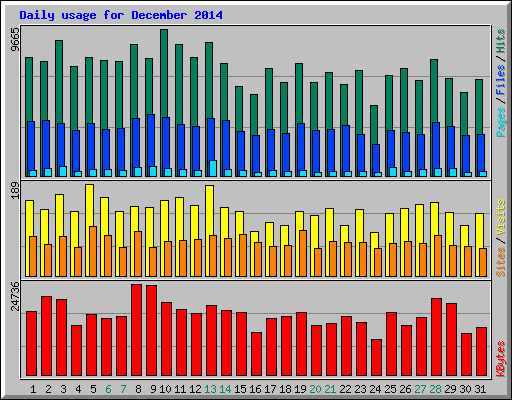
Task: Click green day 13 label
Action: (210, 389)
